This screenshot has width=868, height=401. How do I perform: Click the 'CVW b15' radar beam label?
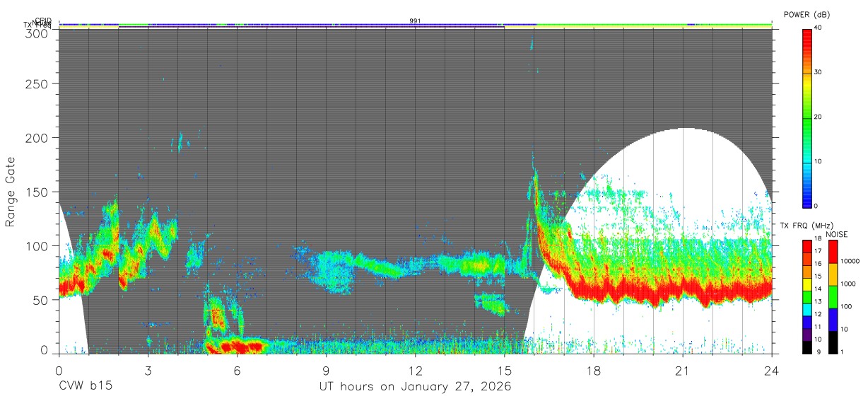pyautogui.click(x=86, y=387)
